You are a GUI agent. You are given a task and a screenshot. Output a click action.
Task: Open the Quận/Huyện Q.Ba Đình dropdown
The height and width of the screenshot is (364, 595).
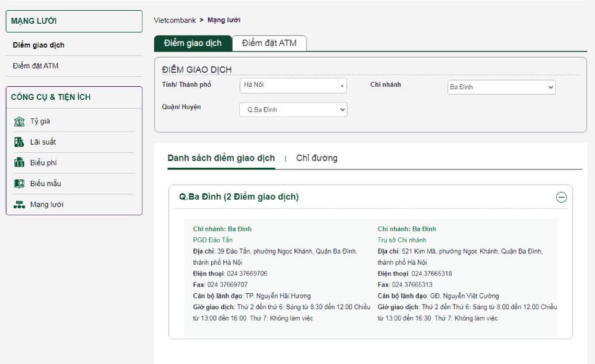(x=293, y=109)
